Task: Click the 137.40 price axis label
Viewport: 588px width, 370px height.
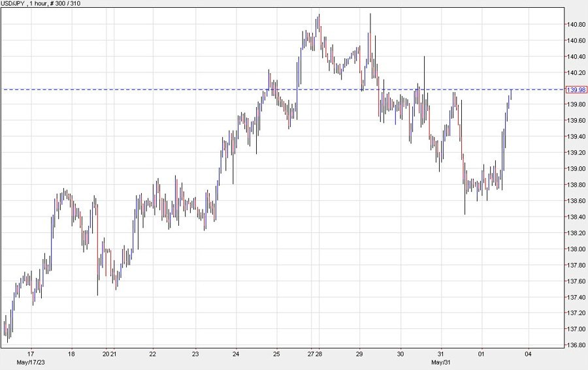Action: pos(576,297)
